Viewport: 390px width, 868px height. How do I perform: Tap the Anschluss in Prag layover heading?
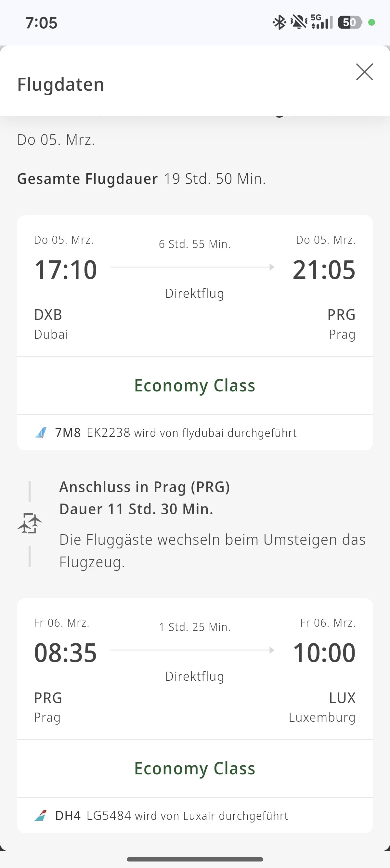(145, 487)
